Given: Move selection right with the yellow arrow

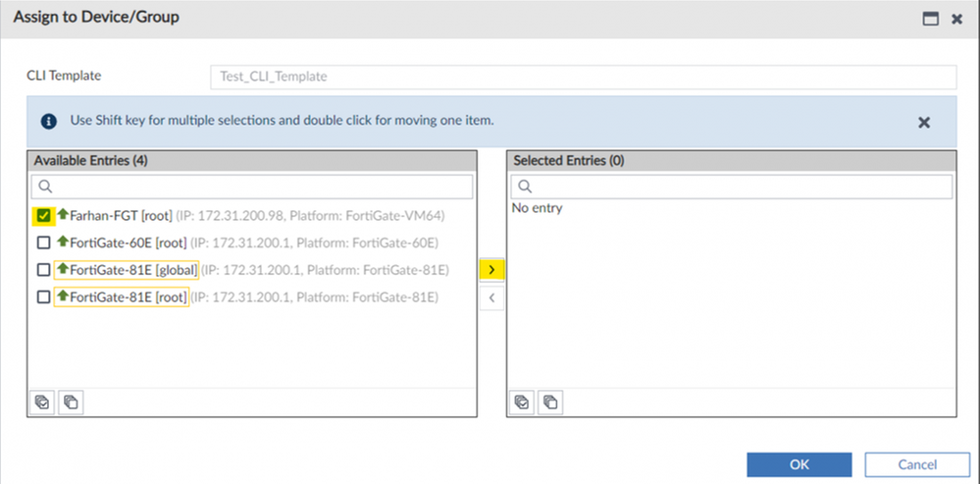Looking at the screenshot, I should click(491, 268).
